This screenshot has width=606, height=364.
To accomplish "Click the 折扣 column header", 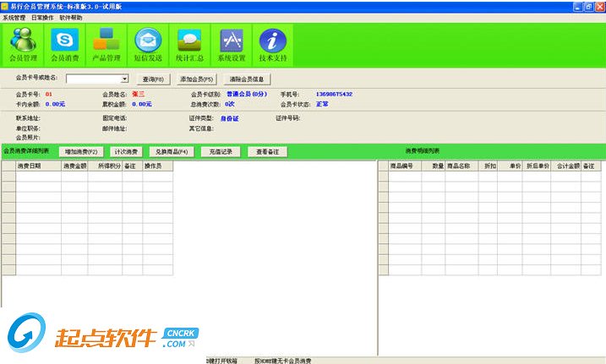I will click(488, 166).
